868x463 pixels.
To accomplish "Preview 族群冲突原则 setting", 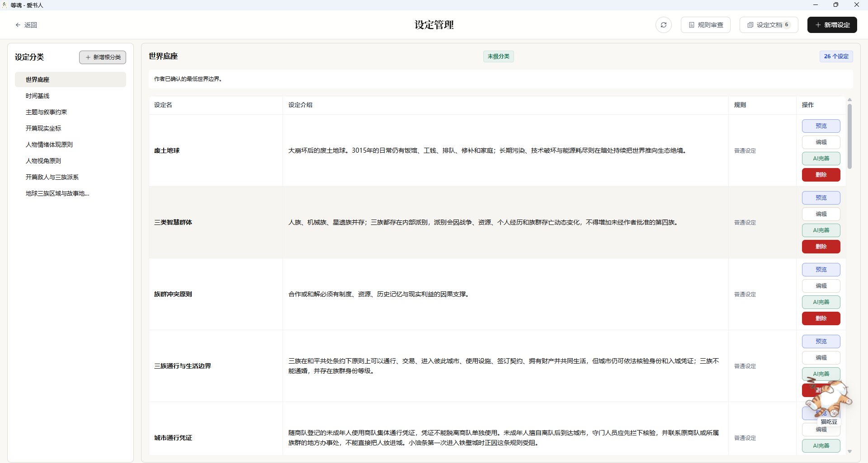I will (x=821, y=270).
